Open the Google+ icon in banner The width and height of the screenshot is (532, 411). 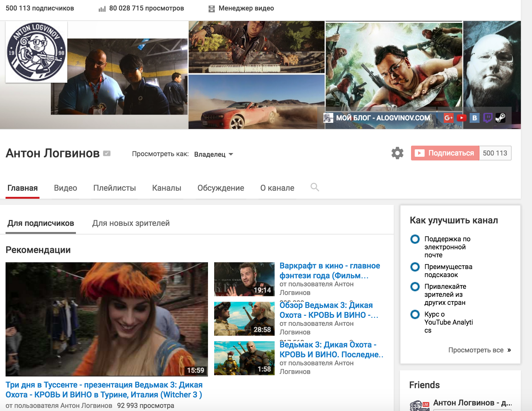pyautogui.click(x=448, y=118)
